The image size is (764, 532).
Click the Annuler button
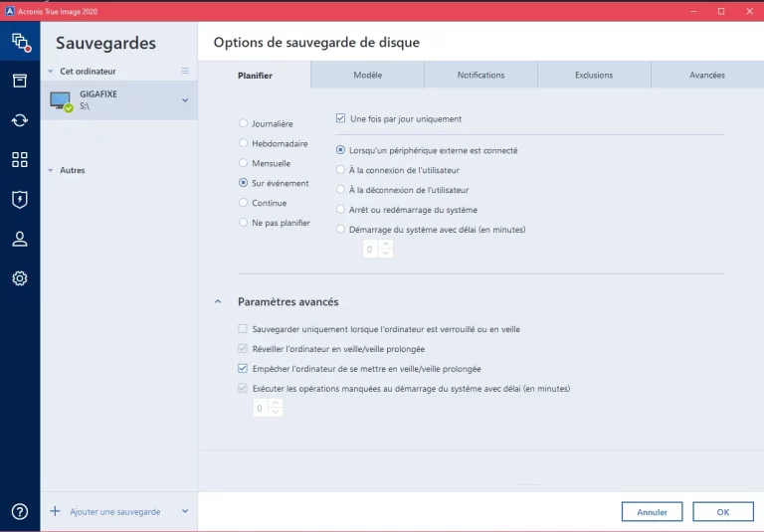[x=652, y=512]
